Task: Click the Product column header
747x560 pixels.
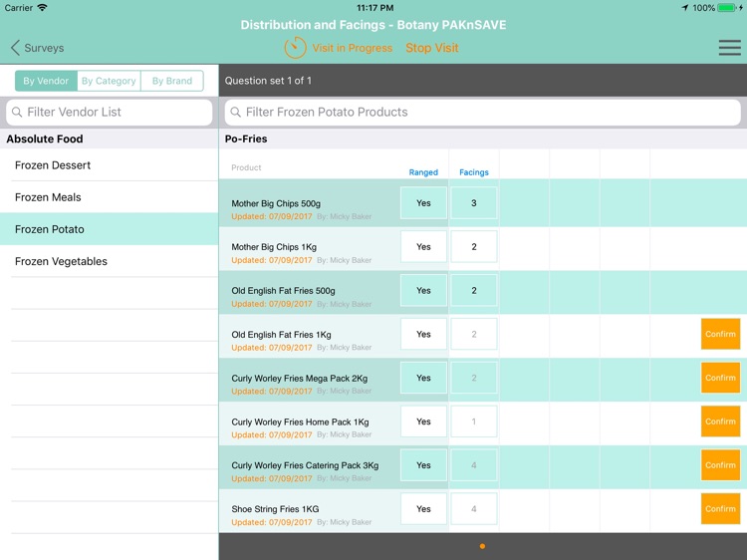Action: pos(246,167)
